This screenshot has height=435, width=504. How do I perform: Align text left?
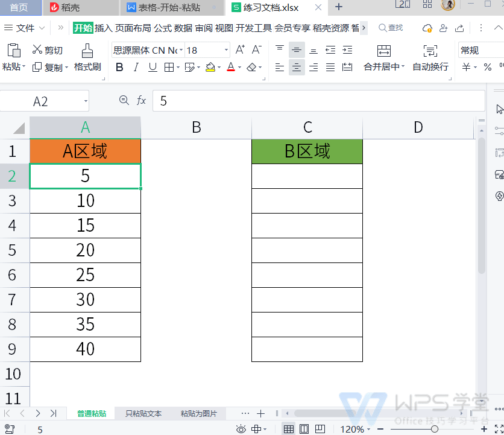(x=280, y=67)
